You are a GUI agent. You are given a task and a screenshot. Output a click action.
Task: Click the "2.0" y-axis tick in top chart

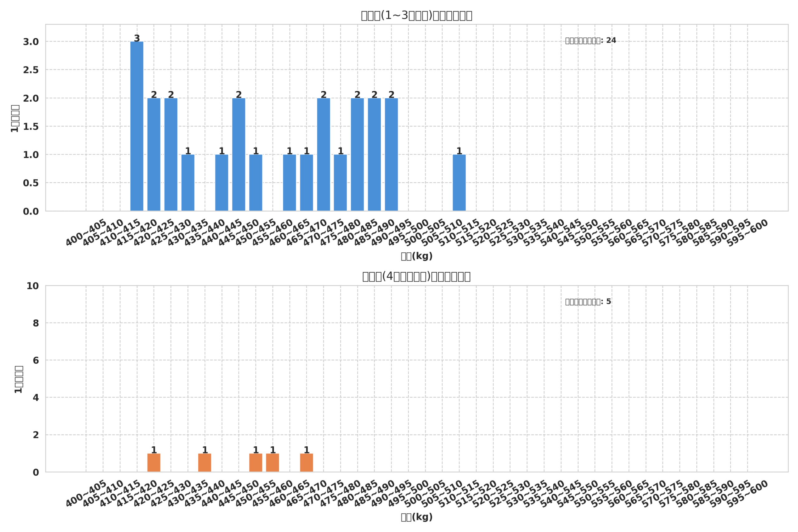(x=31, y=98)
